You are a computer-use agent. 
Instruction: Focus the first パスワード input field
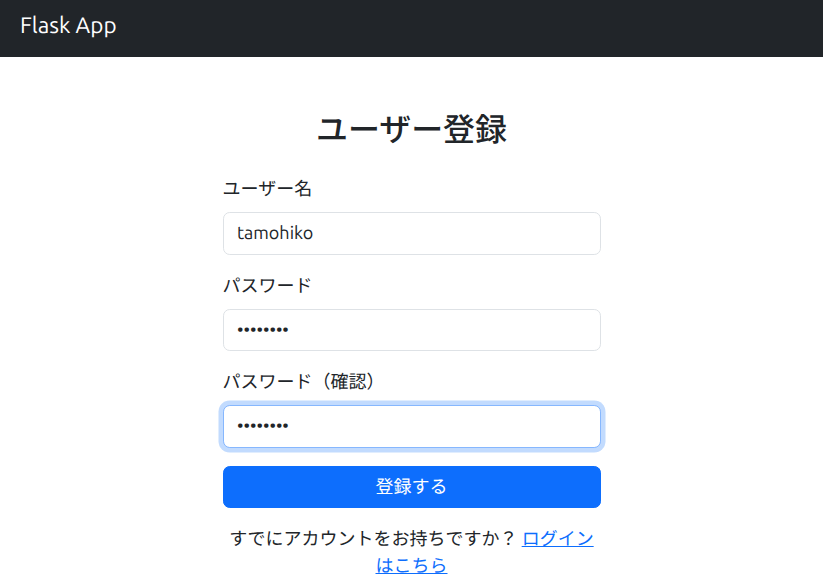coord(411,330)
